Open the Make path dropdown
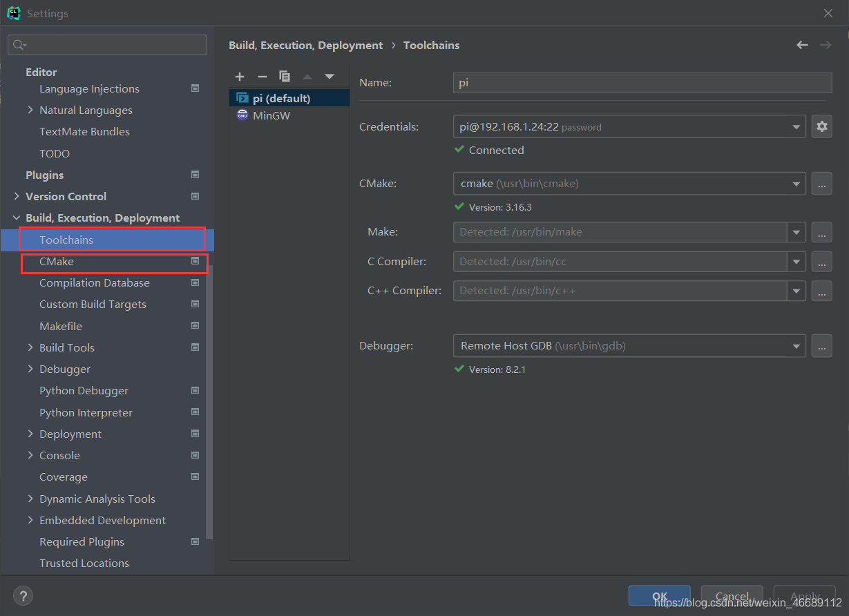Viewport: 849px width, 616px height. [x=796, y=232]
